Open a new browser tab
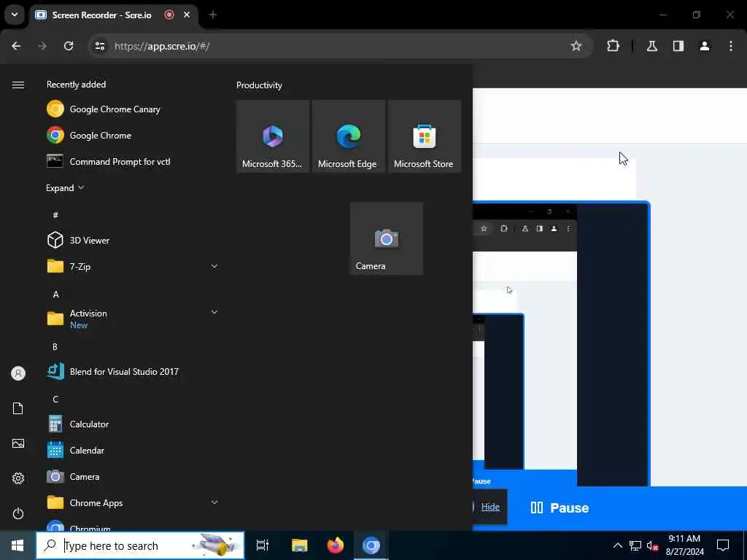This screenshot has height=560, width=747. tap(213, 15)
